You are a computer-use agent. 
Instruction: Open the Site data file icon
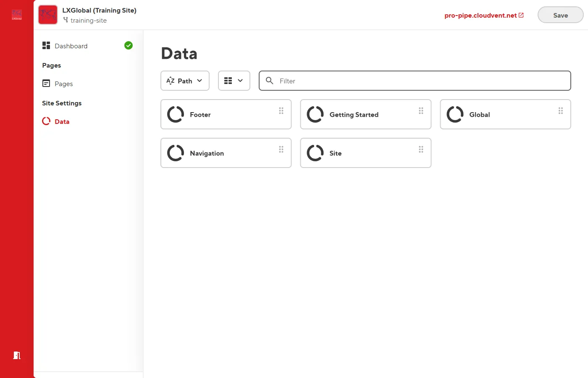[x=315, y=152]
